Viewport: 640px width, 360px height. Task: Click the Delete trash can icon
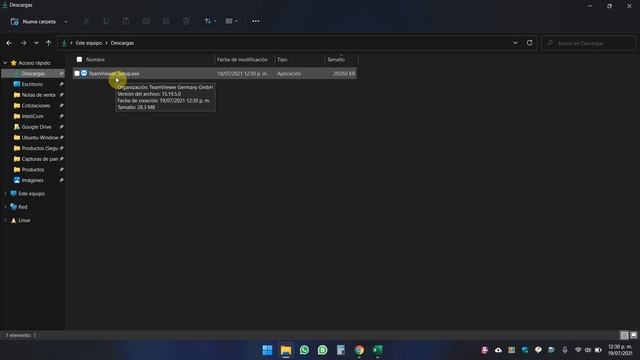[186, 21]
